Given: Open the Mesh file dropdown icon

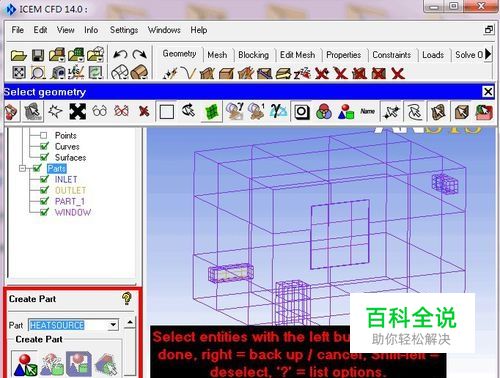Looking at the screenshot, I should (76, 55).
